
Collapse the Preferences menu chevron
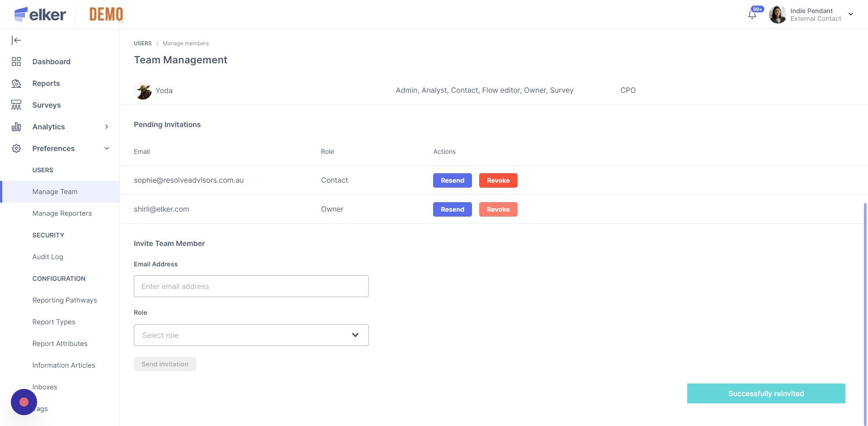tap(107, 148)
